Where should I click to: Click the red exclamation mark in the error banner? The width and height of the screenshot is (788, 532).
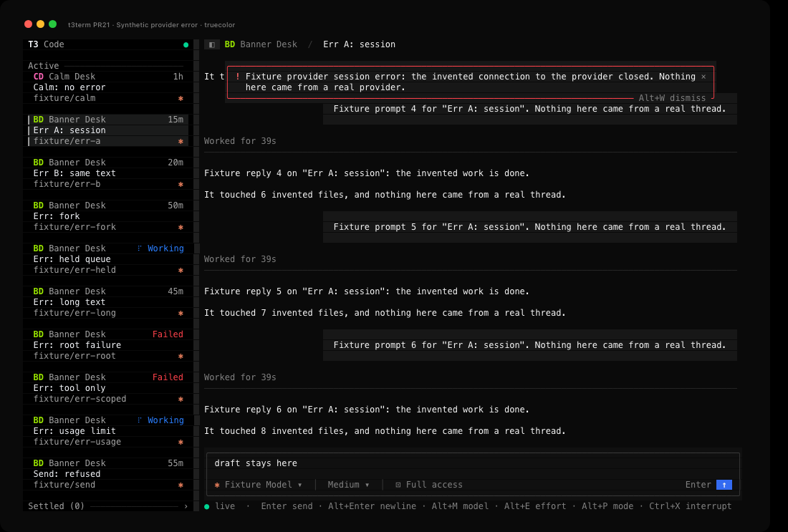point(238,77)
